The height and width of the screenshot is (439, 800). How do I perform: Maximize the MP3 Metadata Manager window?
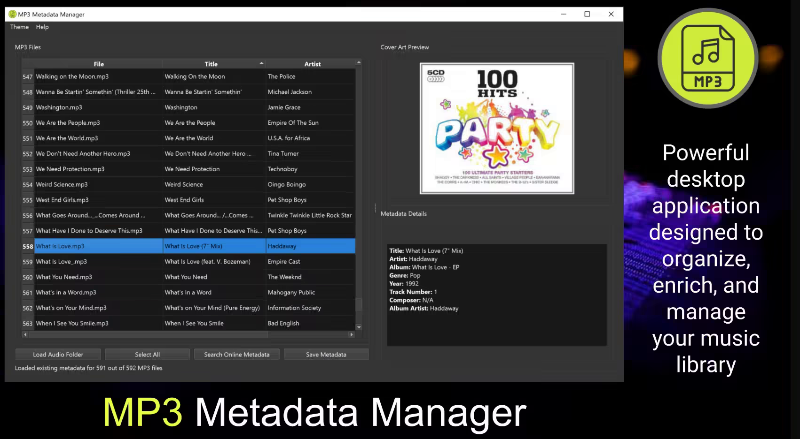586,14
